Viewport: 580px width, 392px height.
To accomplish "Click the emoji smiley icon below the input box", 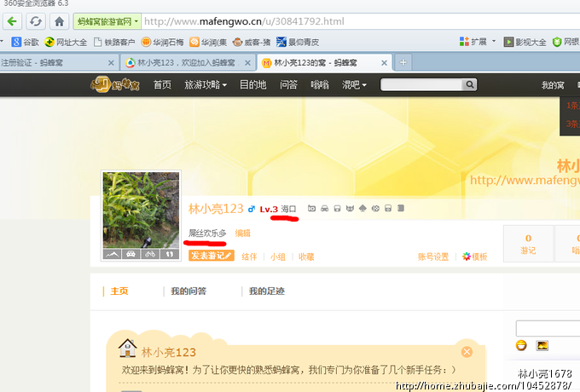I will (521, 345).
